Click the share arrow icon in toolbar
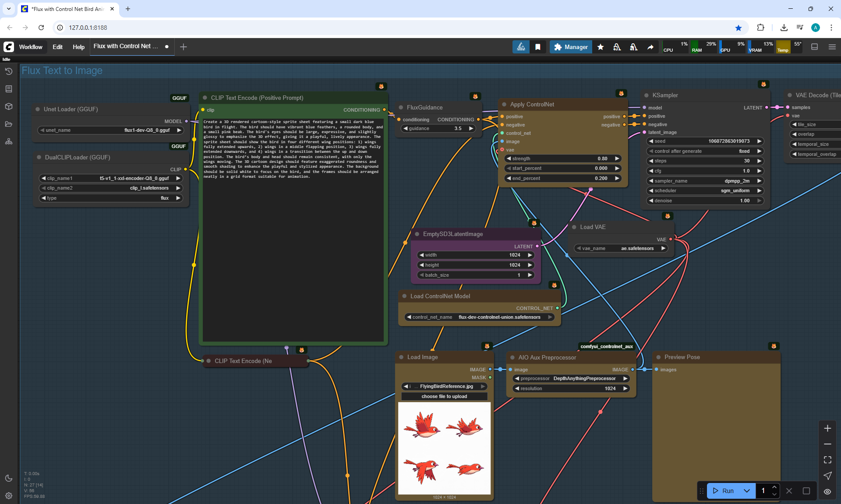The image size is (841, 504). [x=650, y=47]
